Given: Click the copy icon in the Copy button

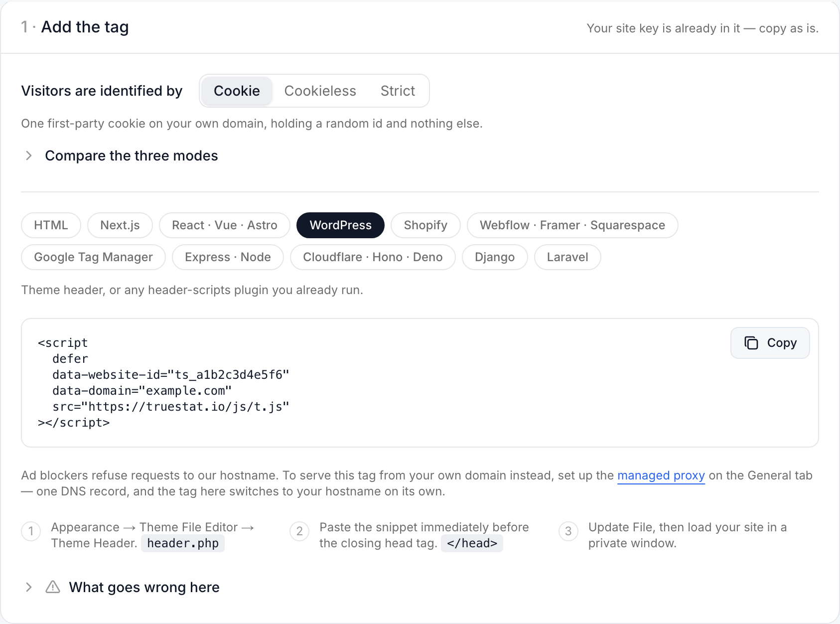Looking at the screenshot, I should (751, 343).
